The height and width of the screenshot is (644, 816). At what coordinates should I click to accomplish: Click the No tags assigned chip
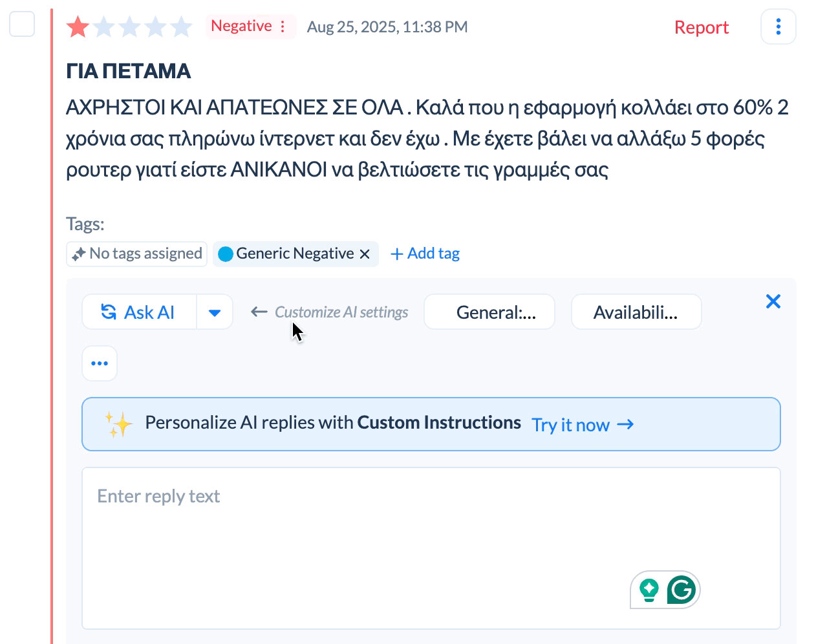[x=137, y=253]
